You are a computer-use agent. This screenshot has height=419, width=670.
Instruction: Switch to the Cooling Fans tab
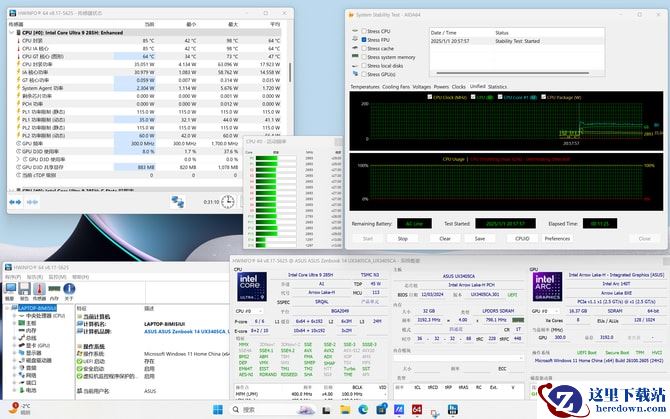pyautogui.click(x=396, y=87)
